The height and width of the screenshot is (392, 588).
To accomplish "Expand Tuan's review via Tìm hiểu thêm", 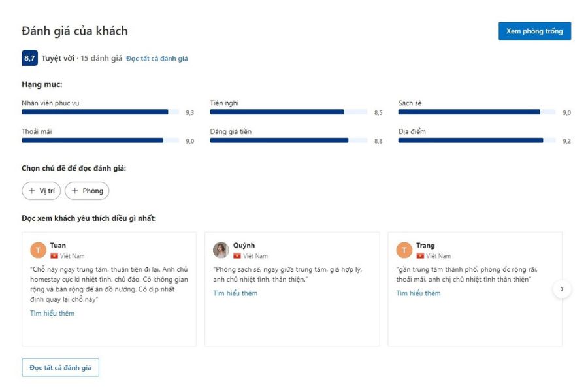I will coord(52,313).
